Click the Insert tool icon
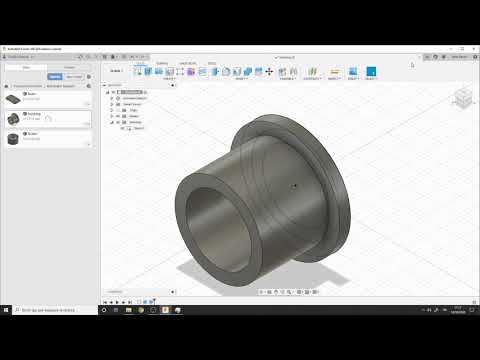Viewport: 480px width, 360px height. coord(353,71)
